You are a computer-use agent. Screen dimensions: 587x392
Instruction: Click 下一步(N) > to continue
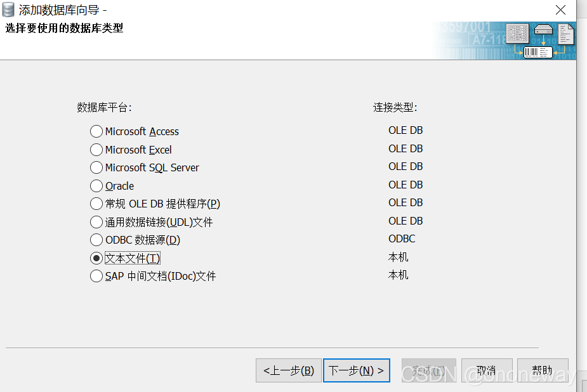[357, 370]
